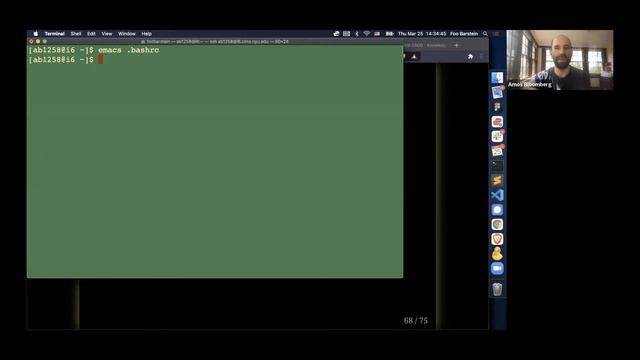Click the date and time display

pyautogui.click(x=422, y=34)
